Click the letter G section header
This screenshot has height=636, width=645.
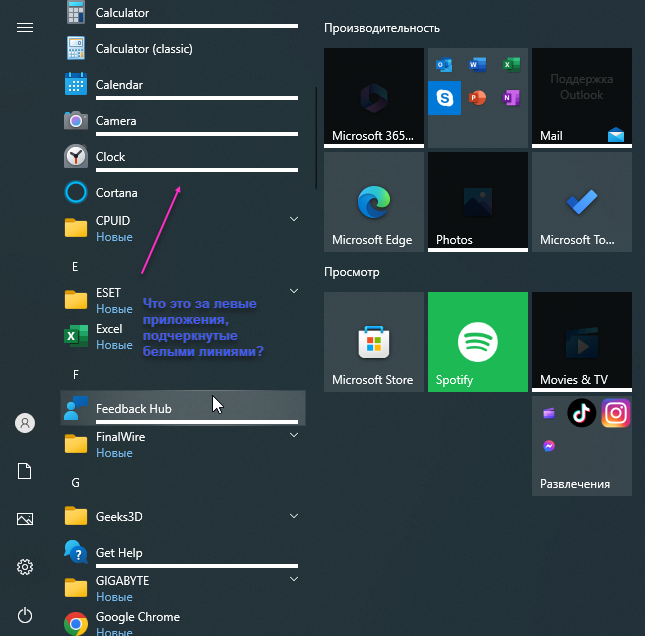pos(75,483)
